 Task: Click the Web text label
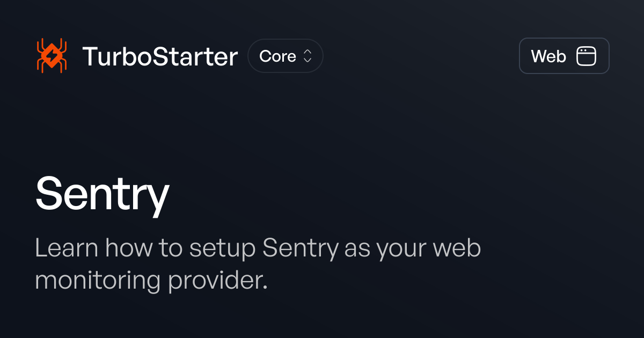(x=548, y=56)
